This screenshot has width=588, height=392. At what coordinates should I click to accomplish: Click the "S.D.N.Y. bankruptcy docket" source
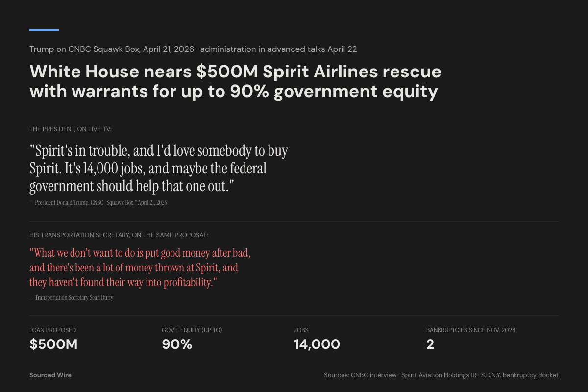click(520, 375)
